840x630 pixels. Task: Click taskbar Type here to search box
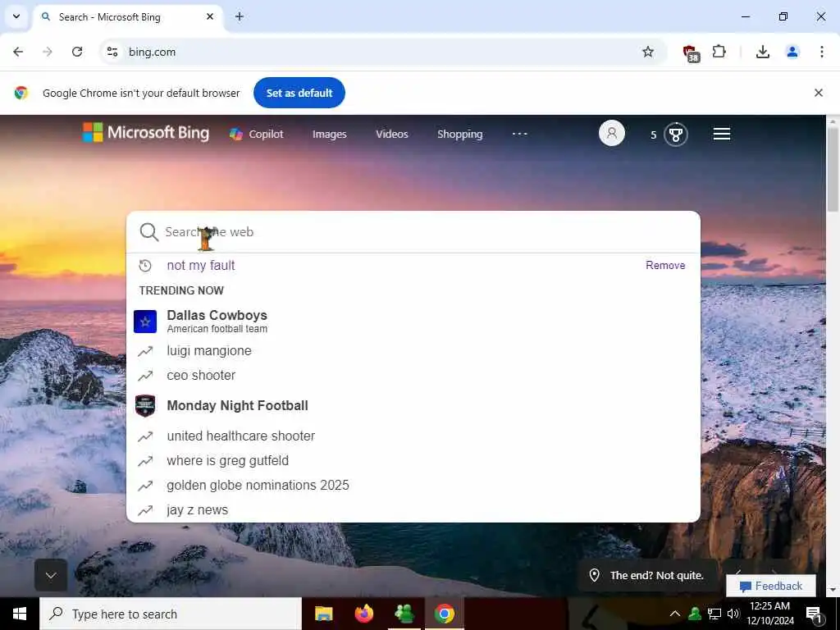coord(171,614)
